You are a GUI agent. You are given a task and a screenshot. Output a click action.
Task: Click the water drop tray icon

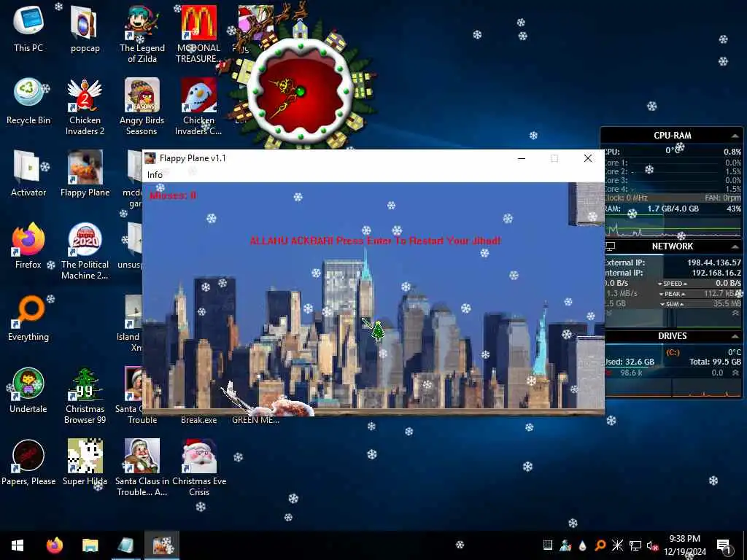[x=582, y=545]
